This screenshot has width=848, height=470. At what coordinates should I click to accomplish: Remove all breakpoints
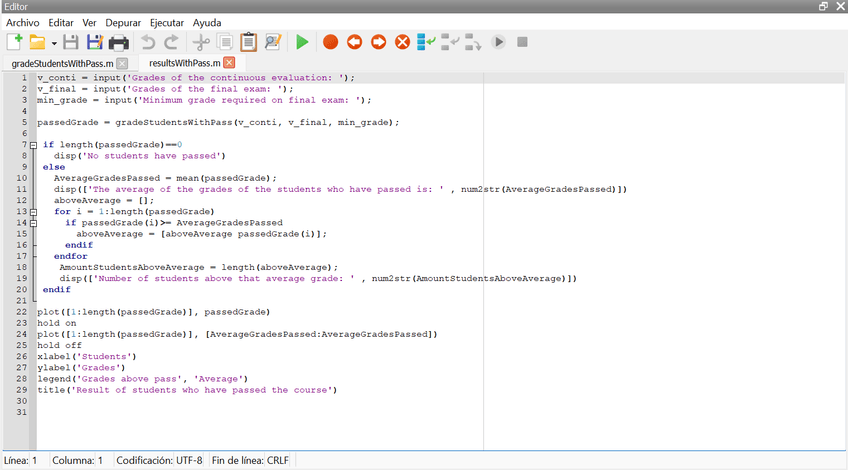click(402, 42)
